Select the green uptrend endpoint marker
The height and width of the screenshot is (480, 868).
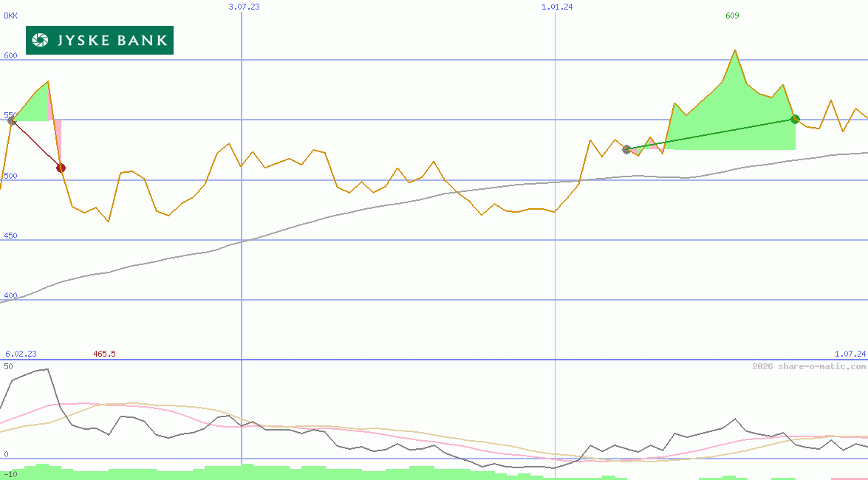[796, 118]
